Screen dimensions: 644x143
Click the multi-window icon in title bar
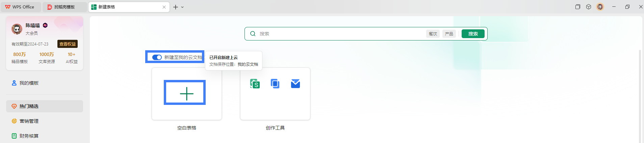578,7
